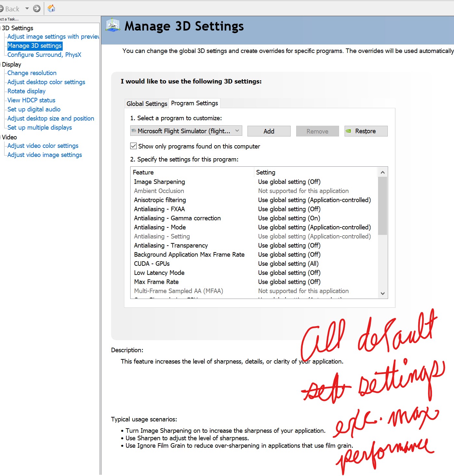
Task: Select the Program Settings tab
Action: click(x=194, y=103)
